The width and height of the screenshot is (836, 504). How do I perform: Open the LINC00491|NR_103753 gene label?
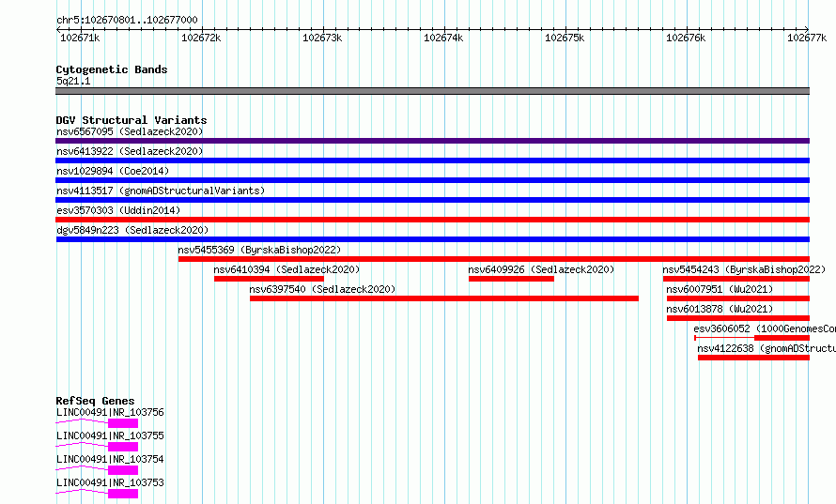[110, 482]
